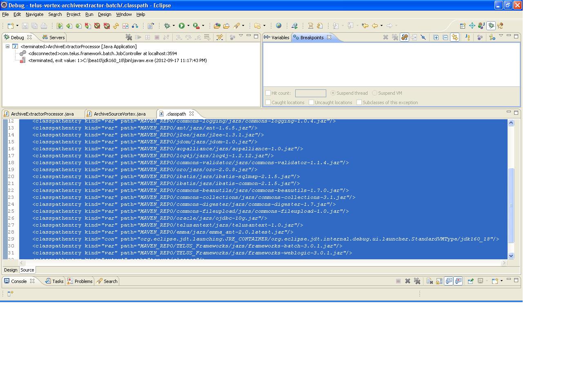Open the Navigate menu
588x392 pixels.
[x=34, y=14]
